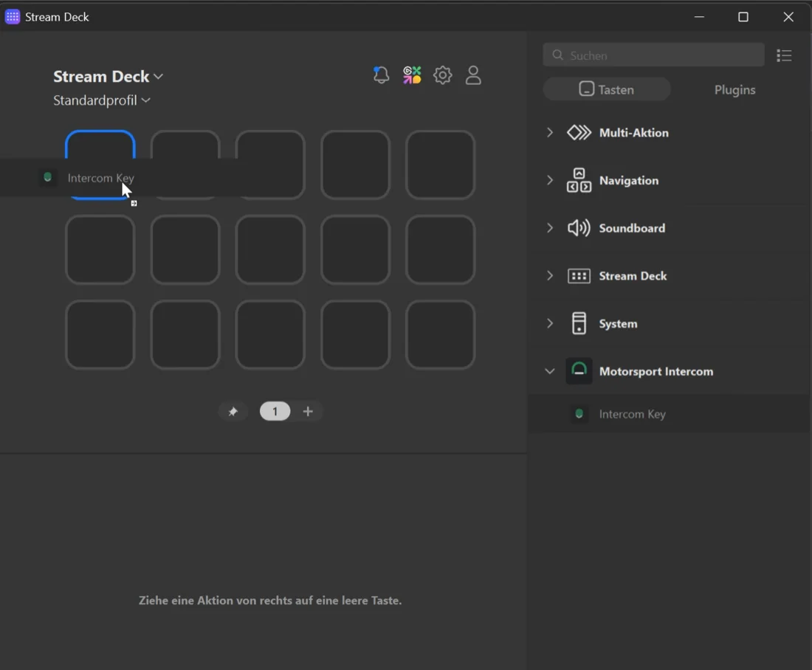The image size is (812, 670).
Task: Open the Stream Deck device dropdown
Action: 109,77
